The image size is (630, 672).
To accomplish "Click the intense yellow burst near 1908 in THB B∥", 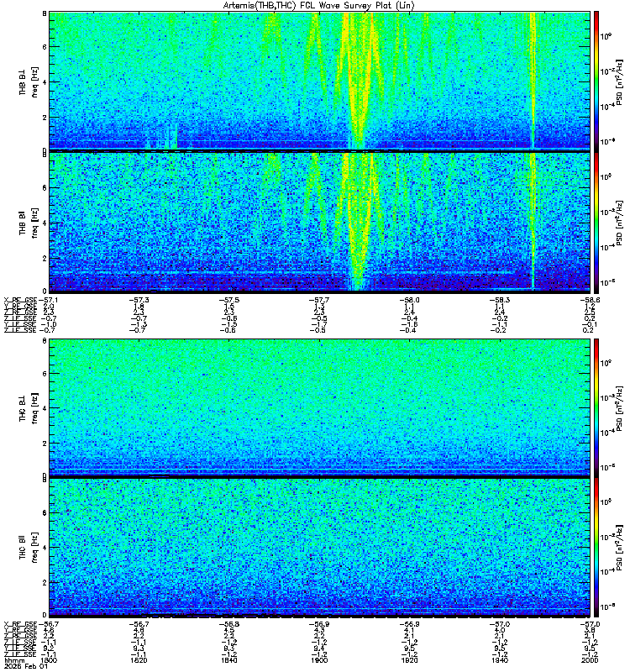I will pos(358,223).
